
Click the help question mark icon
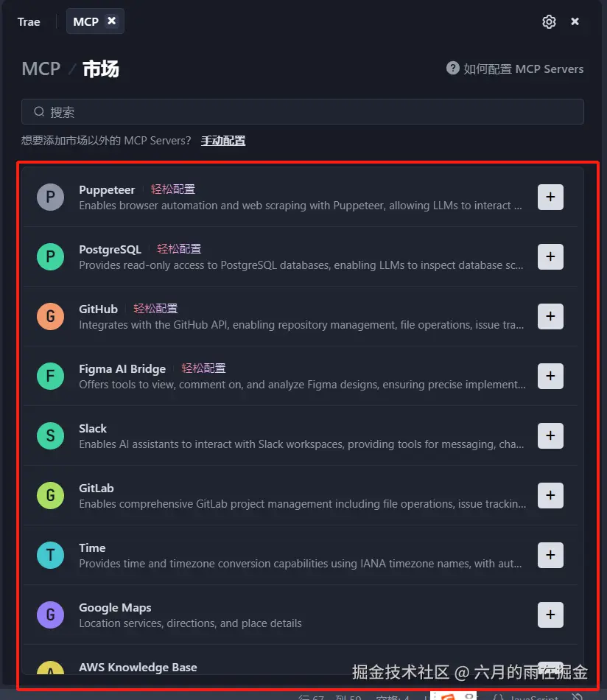coord(453,69)
